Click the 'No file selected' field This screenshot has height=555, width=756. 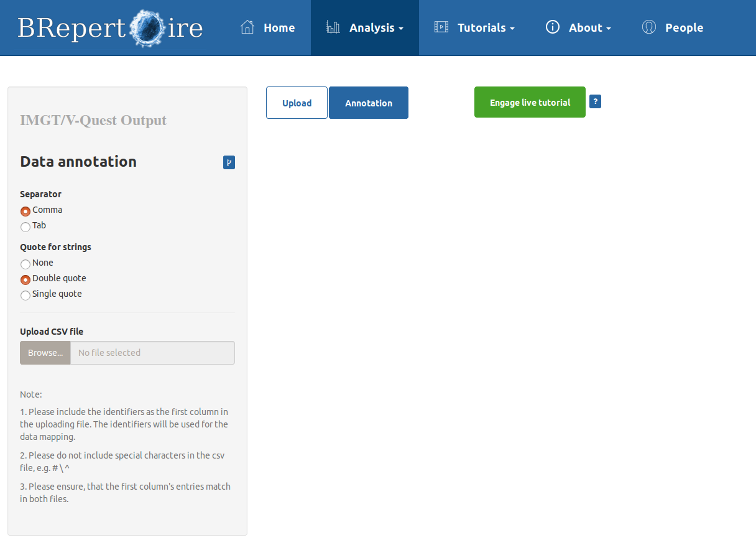152,353
